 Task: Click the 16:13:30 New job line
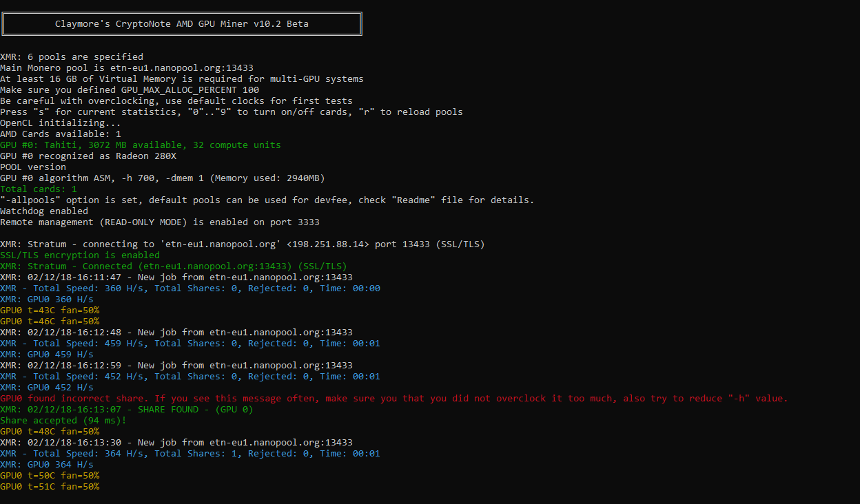point(176,443)
